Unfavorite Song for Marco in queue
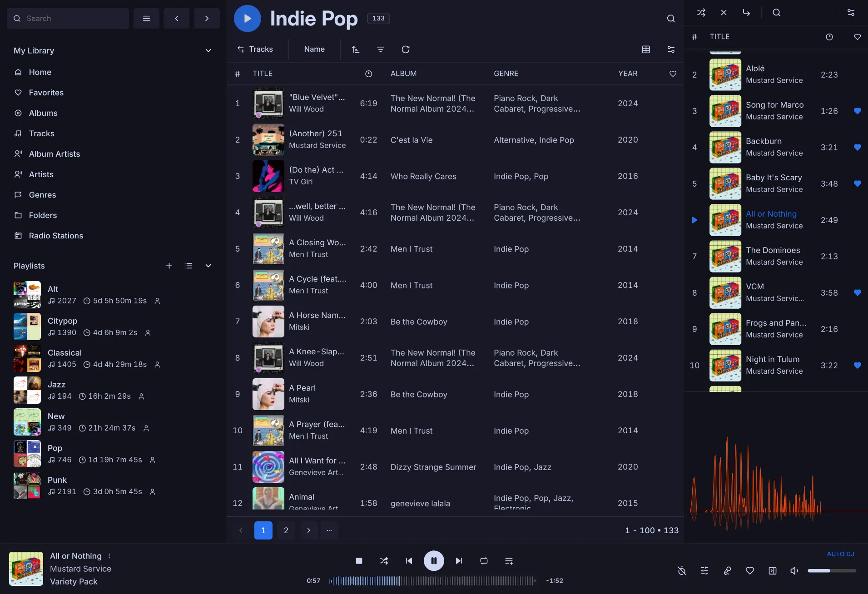Viewport: 868px width, 594px height. (x=857, y=111)
